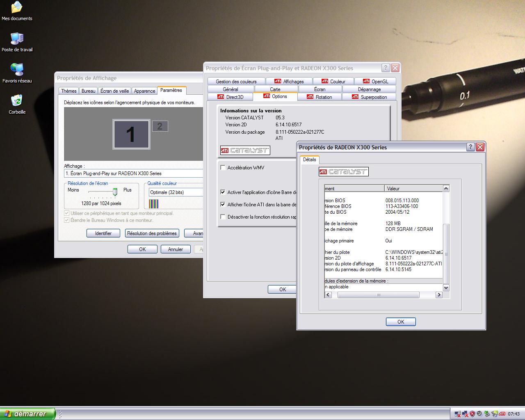Open the Affichage monitor dropdown
Screen dimensions: 525x420
click(x=134, y=173)
